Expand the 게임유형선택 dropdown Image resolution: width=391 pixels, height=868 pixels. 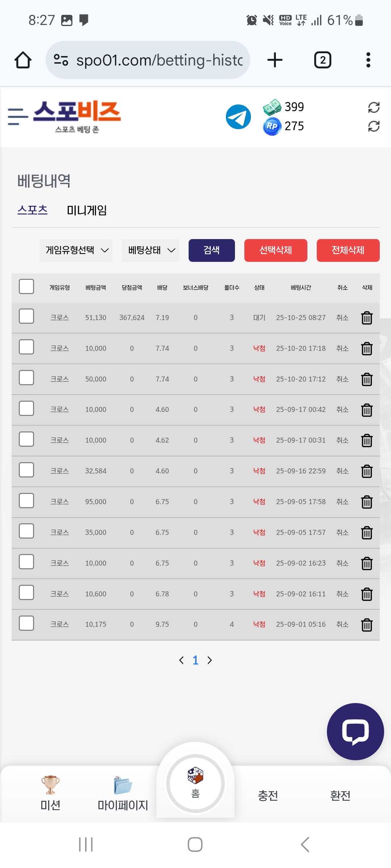(x=76, y=250)
